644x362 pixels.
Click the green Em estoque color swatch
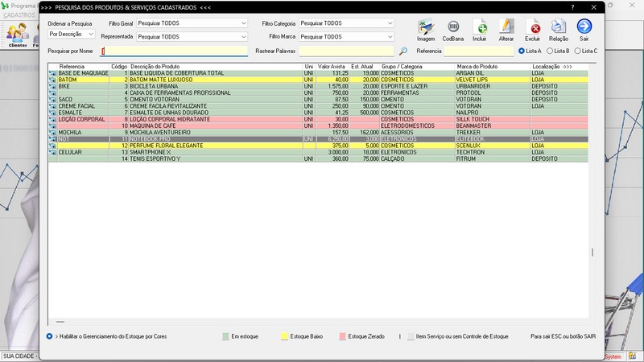(x=225, y=336)
